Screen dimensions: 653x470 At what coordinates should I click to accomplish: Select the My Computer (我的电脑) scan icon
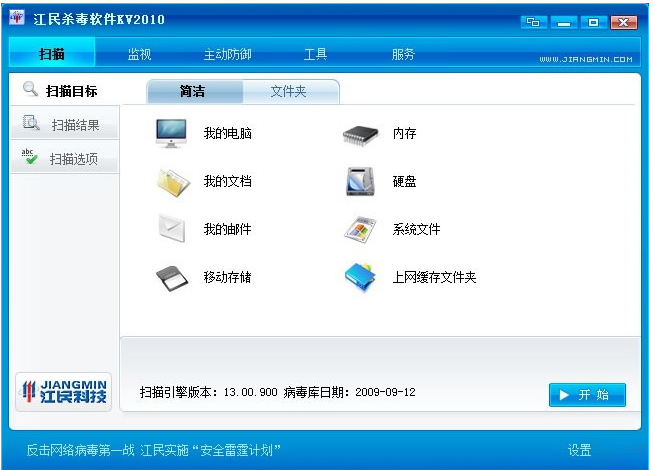pos(171,133)
